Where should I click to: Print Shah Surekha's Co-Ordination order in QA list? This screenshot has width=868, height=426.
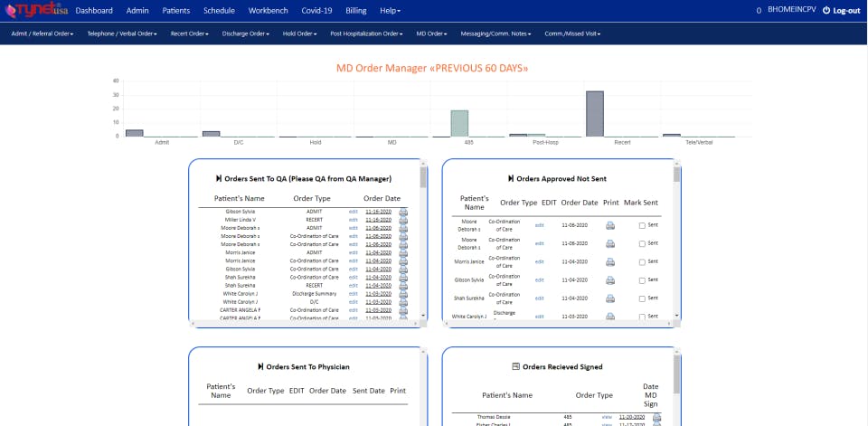[x=403, y=278]
